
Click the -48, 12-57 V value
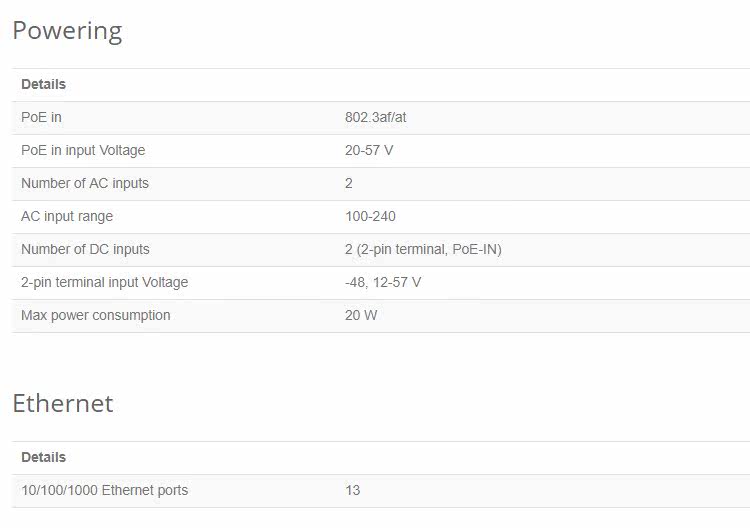pos(383,282)
